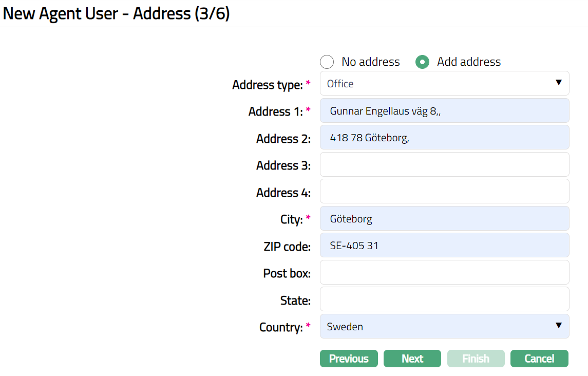Click the greyed-out Finish button
The image size is (588, 376).
[x=476, y=359]
